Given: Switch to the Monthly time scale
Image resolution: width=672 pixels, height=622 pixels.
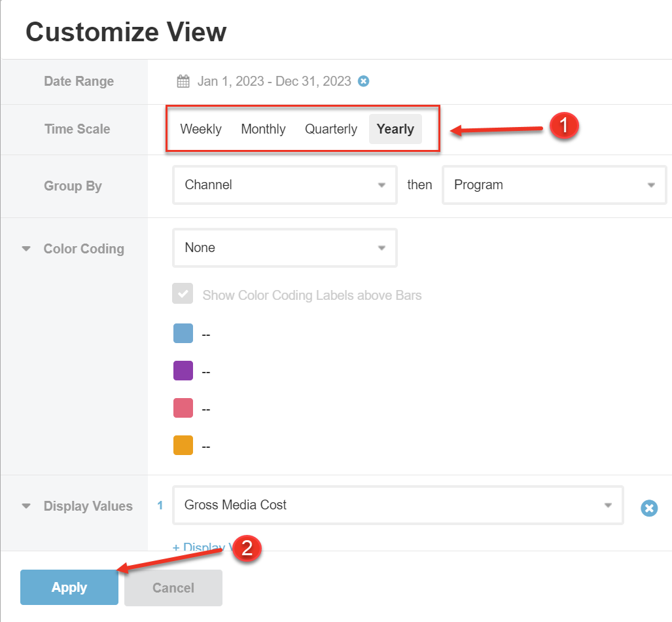Looking at the screenshot, I should tap(263, 129).
